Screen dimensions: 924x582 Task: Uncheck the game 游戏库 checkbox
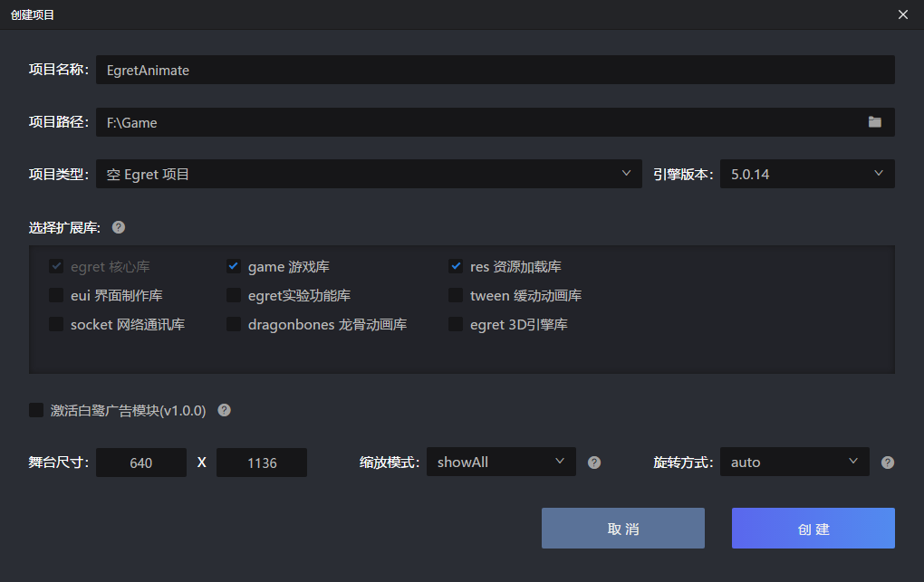(234, 266)
